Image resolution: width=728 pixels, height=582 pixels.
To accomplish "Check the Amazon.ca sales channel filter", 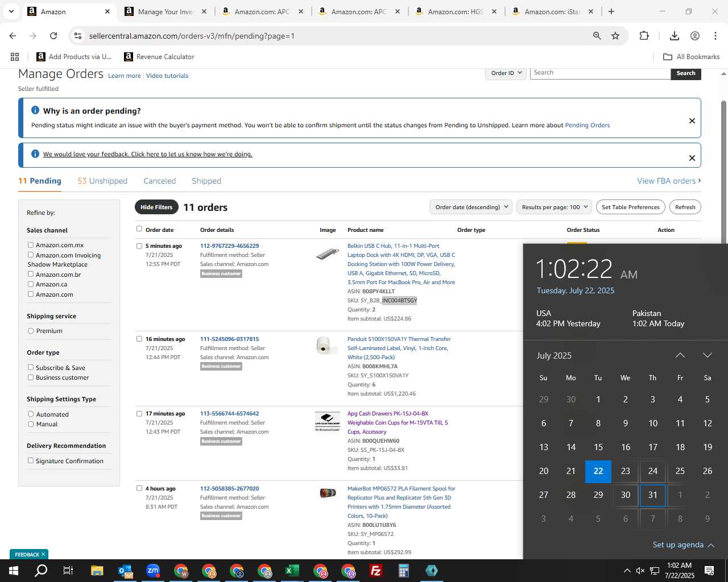I will click(31, 284).
